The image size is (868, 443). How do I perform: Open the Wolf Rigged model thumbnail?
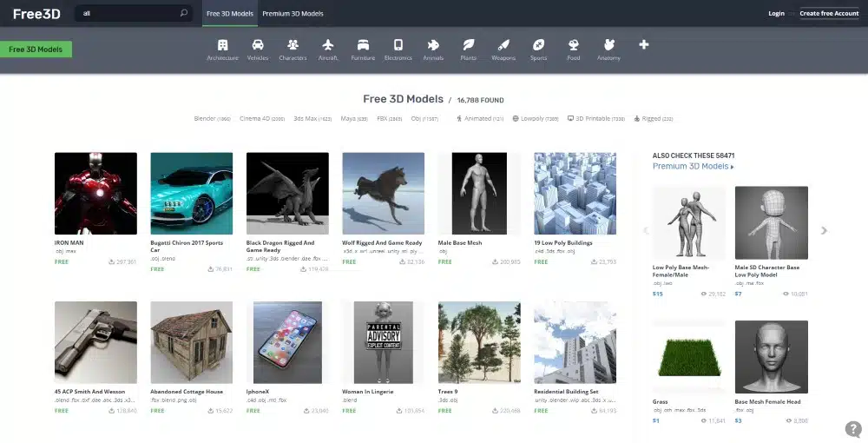(383, 193)
